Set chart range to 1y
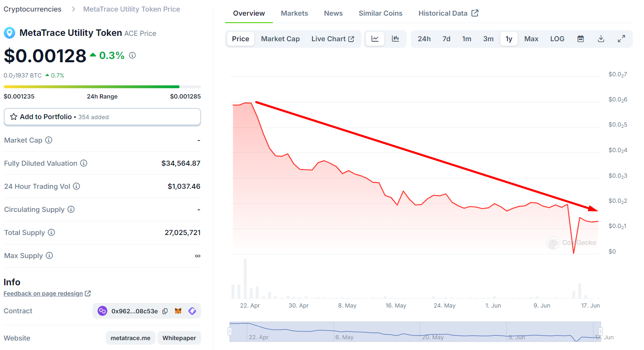The height and width of the screenshot is (350, 644). click(509, 39)
